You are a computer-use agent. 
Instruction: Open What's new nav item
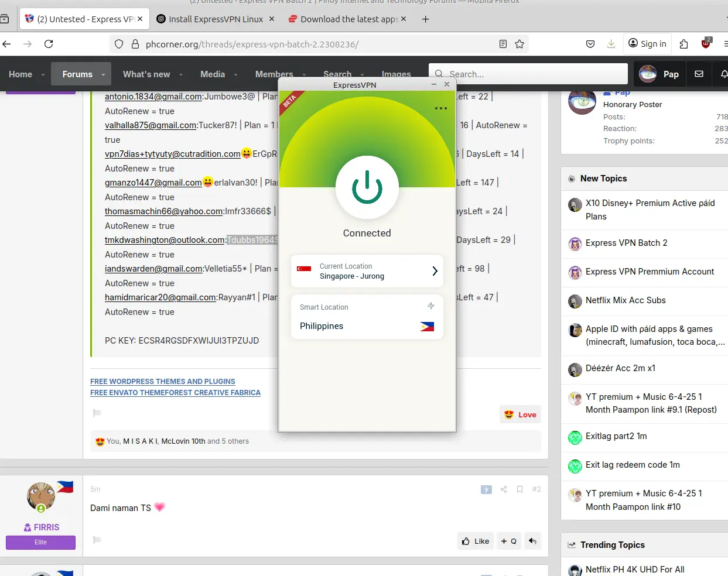click(x=146, y=74)
